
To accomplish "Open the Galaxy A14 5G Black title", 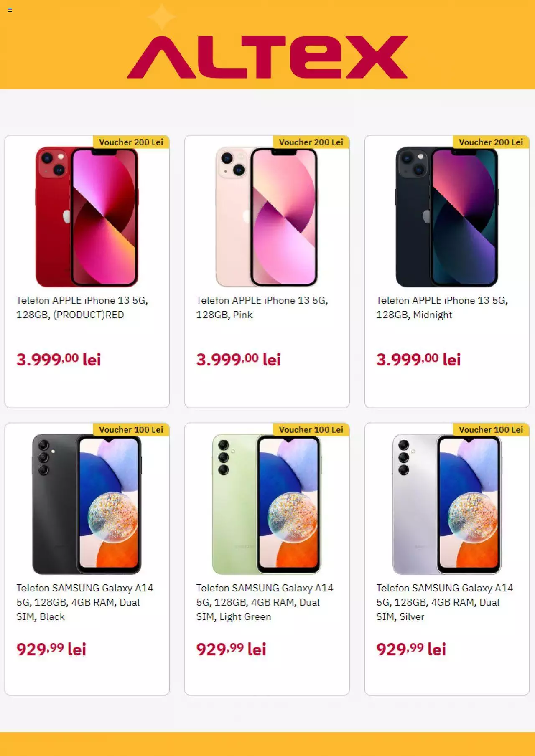I will [x=85, y=602].
